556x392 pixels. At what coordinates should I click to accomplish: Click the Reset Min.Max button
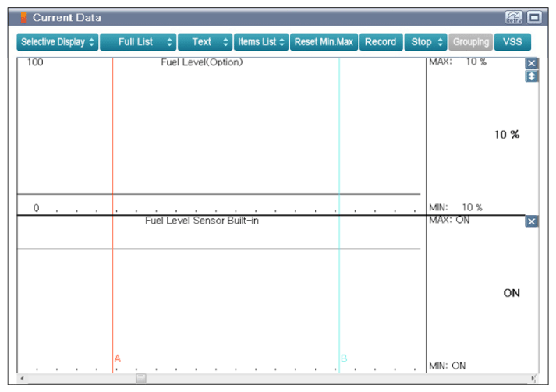[x=324, y=42]
